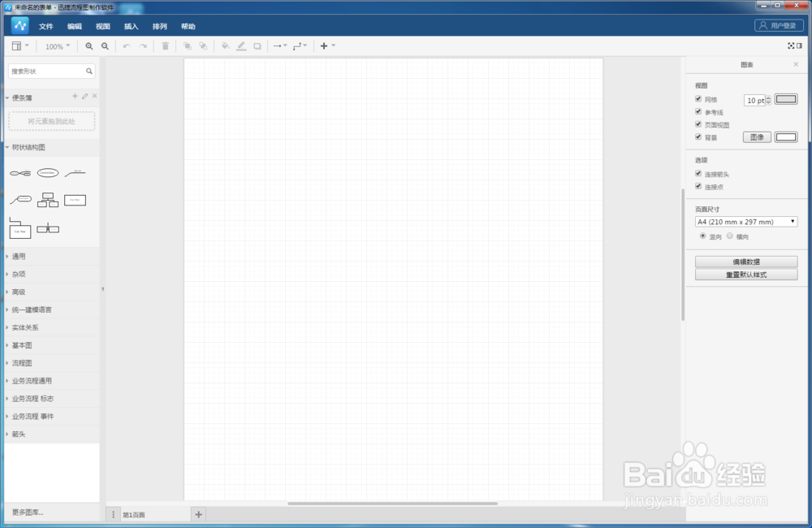Expand the 杂项 shape library
Viewport: 812px width, 528px height.
(x=52, y=274)
